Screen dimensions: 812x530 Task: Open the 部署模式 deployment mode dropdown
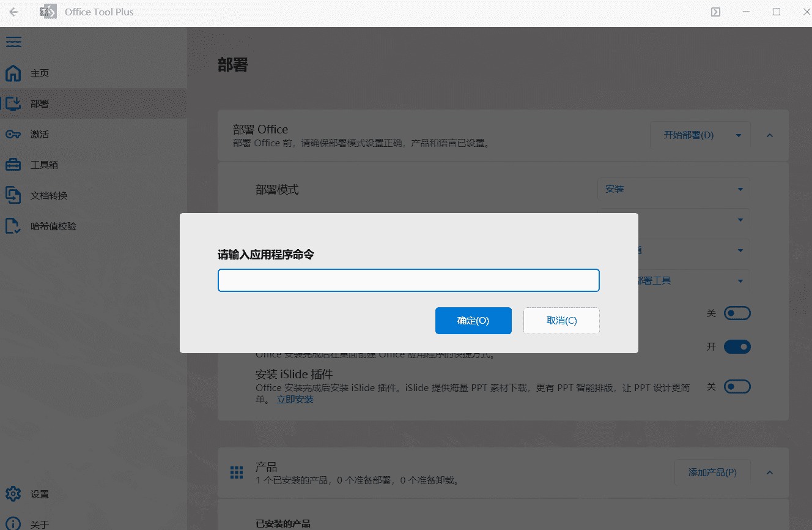(673, 189)
